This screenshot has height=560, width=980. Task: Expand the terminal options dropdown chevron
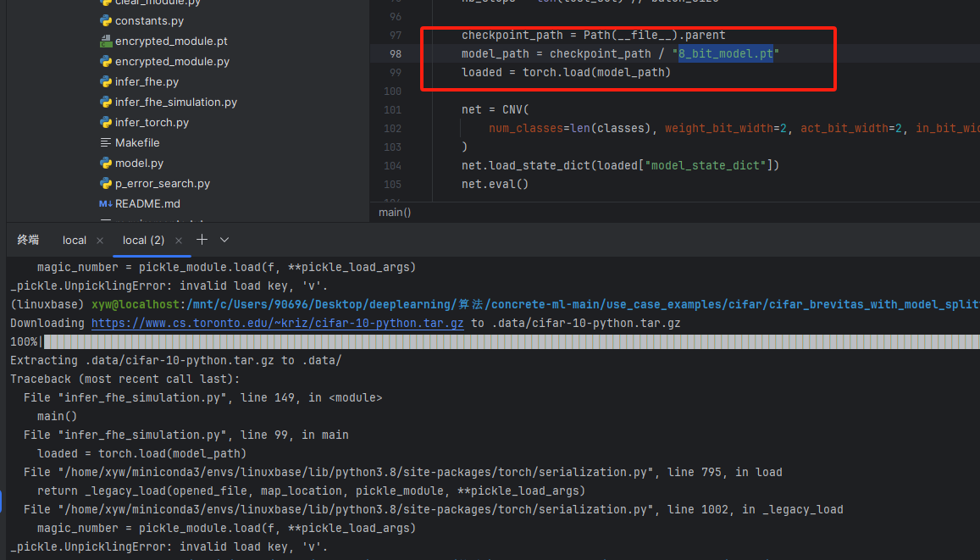(x=224, y=240)
